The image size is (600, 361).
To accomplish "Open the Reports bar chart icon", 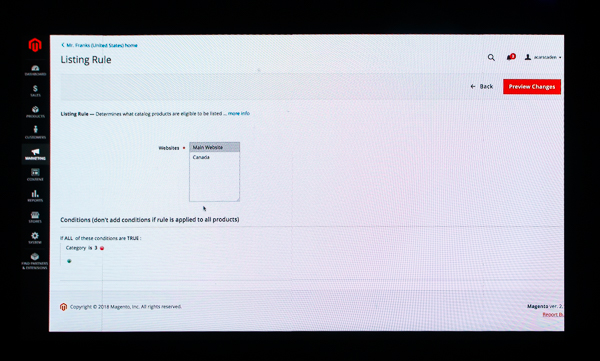I will pyautogui.click(x=35, y=196).
